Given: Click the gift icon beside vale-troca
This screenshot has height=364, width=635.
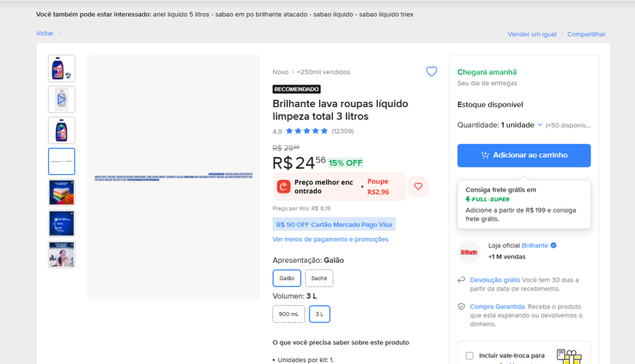Looking at the screenshot, I should tap(569, 356).
